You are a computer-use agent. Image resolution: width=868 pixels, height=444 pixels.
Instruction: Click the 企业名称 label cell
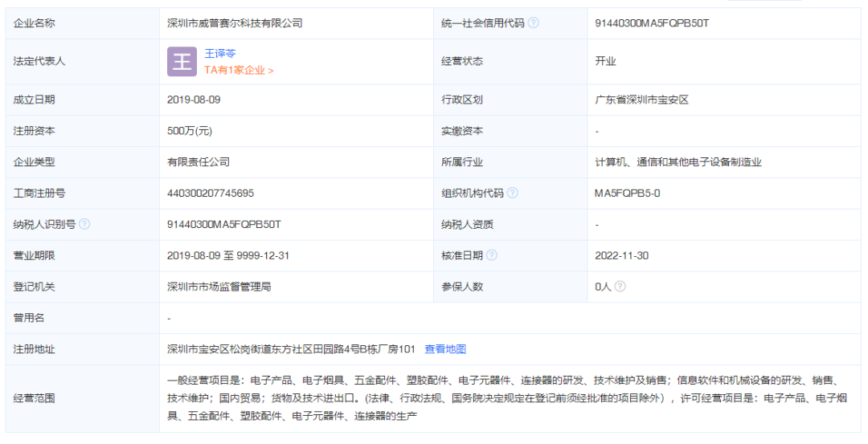(83, 23)
